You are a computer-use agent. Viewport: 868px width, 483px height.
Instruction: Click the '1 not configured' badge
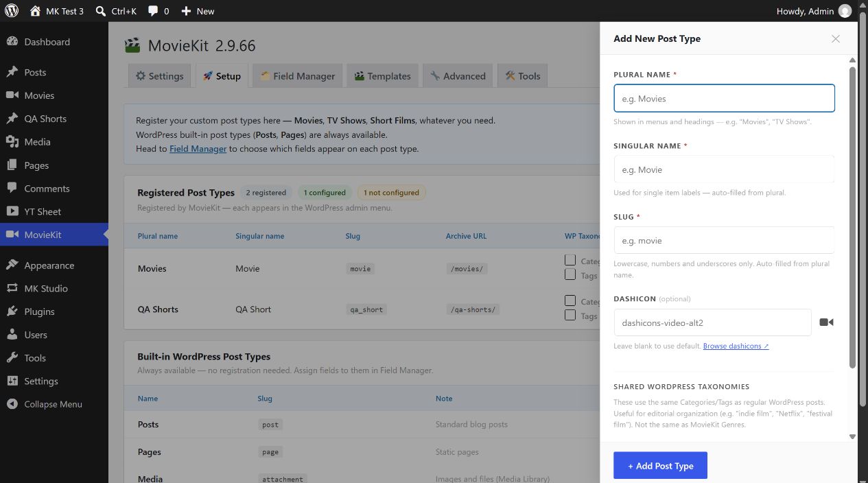[391, 193]
